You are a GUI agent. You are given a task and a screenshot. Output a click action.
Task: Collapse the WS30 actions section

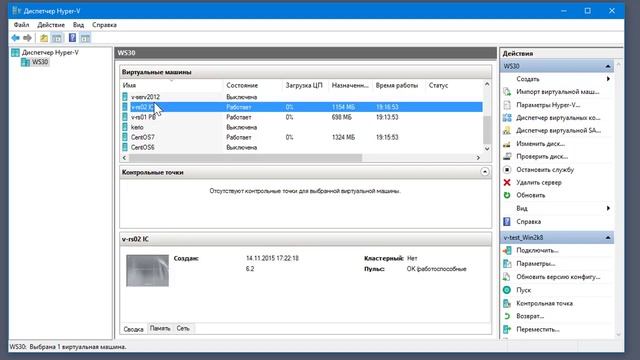608,66
